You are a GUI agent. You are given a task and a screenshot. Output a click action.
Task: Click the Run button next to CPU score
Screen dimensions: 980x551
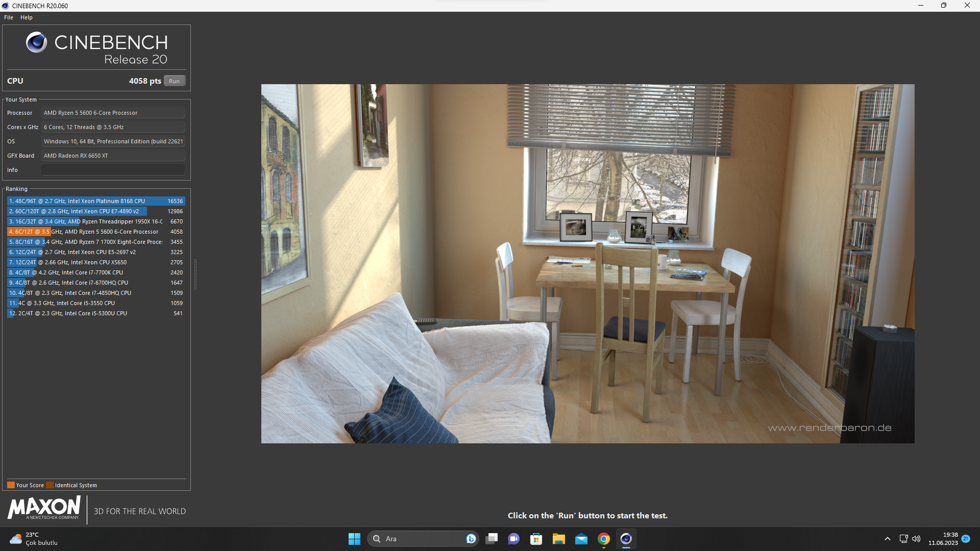click(174, 81)
